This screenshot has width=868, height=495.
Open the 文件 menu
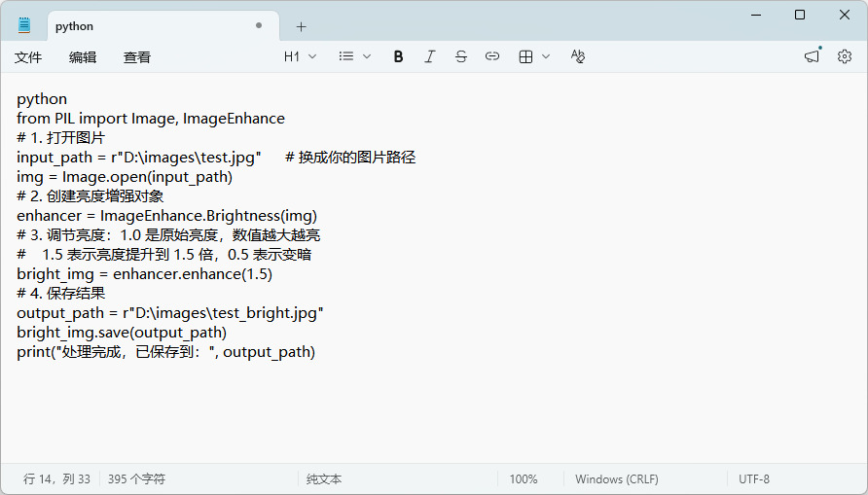click(28, 57)
